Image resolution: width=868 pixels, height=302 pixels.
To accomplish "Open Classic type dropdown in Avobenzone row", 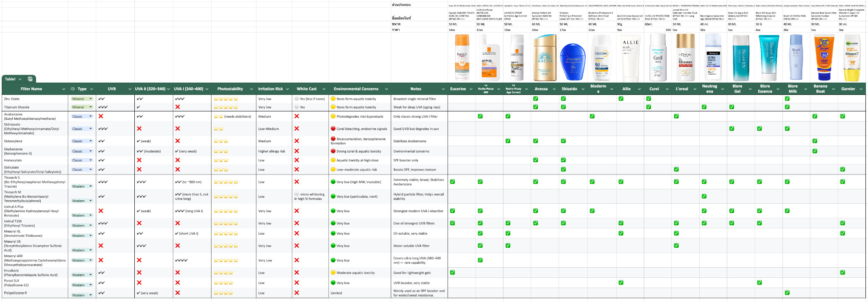I will [x=90, y=116].
